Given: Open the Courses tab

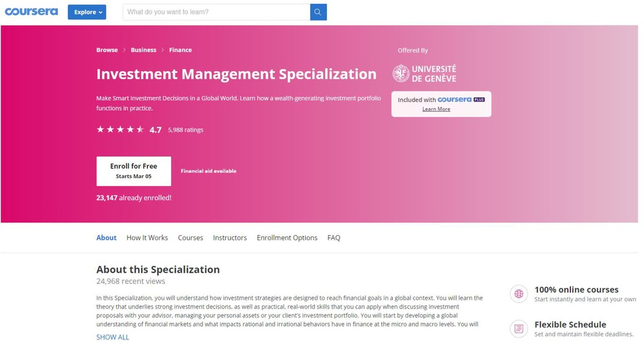Looking at the screenshot, I should pos(191,238).
